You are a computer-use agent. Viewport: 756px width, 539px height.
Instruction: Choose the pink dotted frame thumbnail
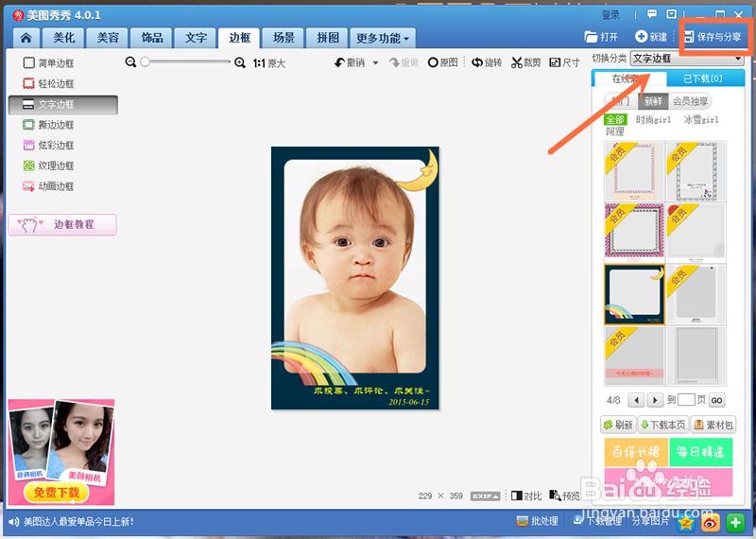tap(634, 171)
